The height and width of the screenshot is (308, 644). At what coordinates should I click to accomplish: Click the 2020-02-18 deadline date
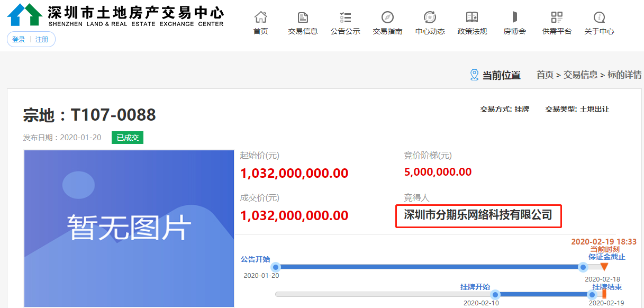(x=602, y=279)
